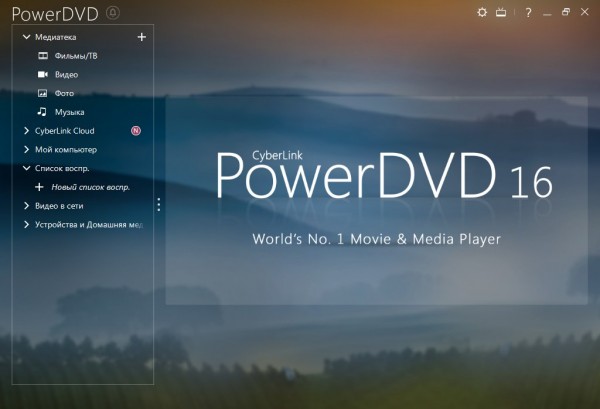Open Устройства и Домашняя мед entry
The image size is (600, 409).
[x=89, y=225]
